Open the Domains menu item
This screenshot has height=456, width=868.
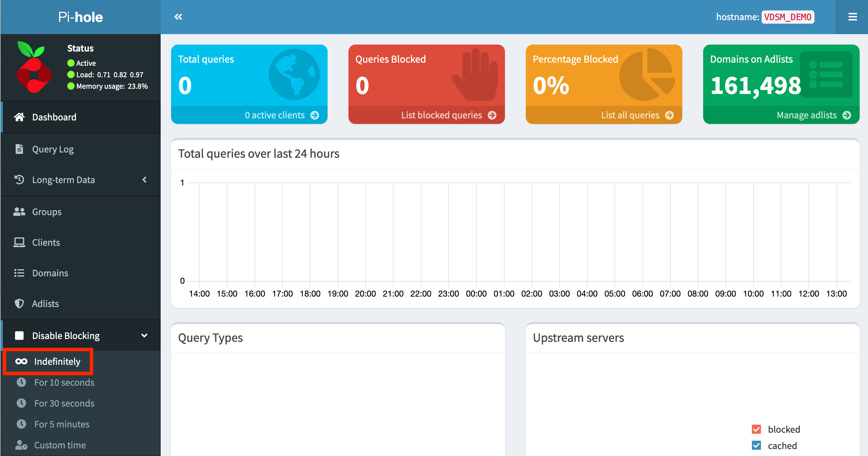pyautogui.click(x=50, y=273)
